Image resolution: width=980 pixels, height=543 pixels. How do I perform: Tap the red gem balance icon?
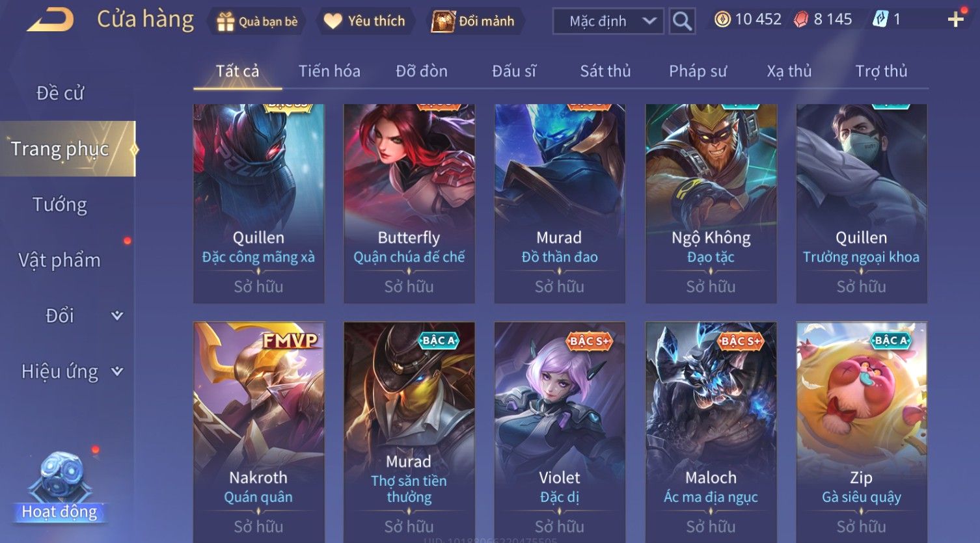[801, 20]
